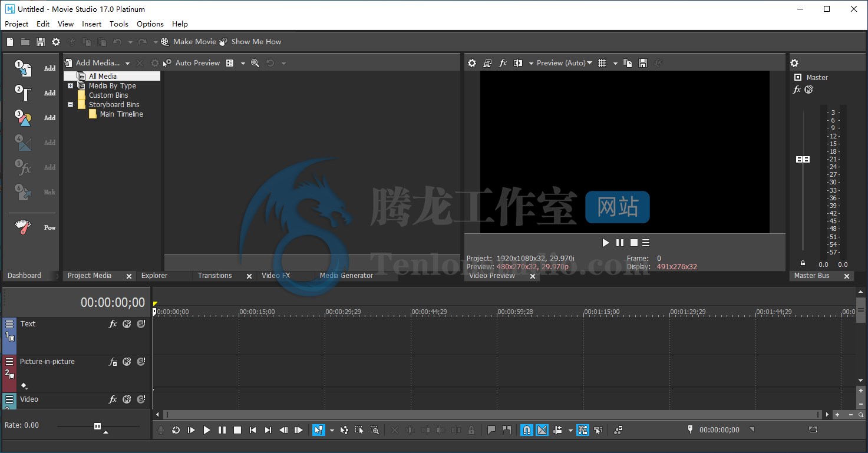Open Video Output FX in preview toolbar
Image resolution: width=868 pixels, height=453 pixels.
tap(503, 63)
